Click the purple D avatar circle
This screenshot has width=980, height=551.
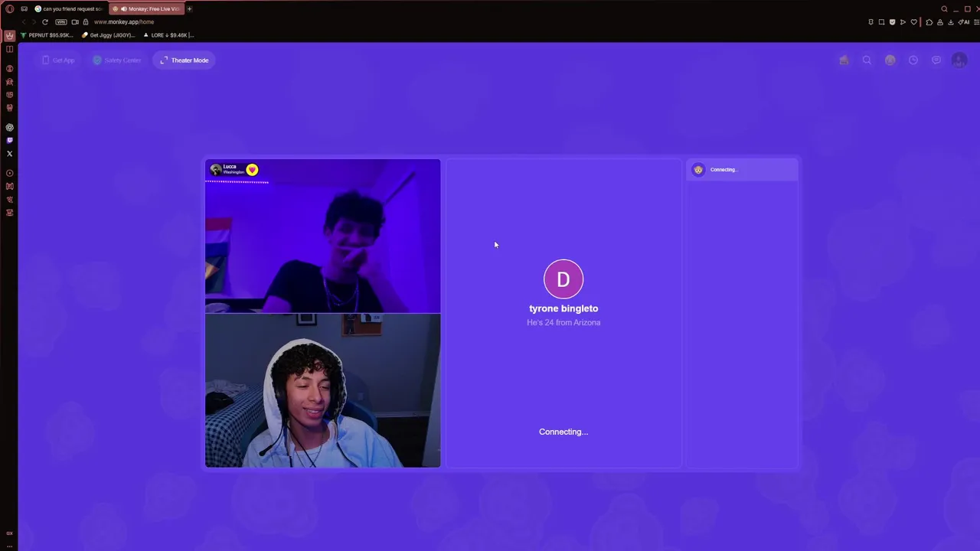point(563,279)
